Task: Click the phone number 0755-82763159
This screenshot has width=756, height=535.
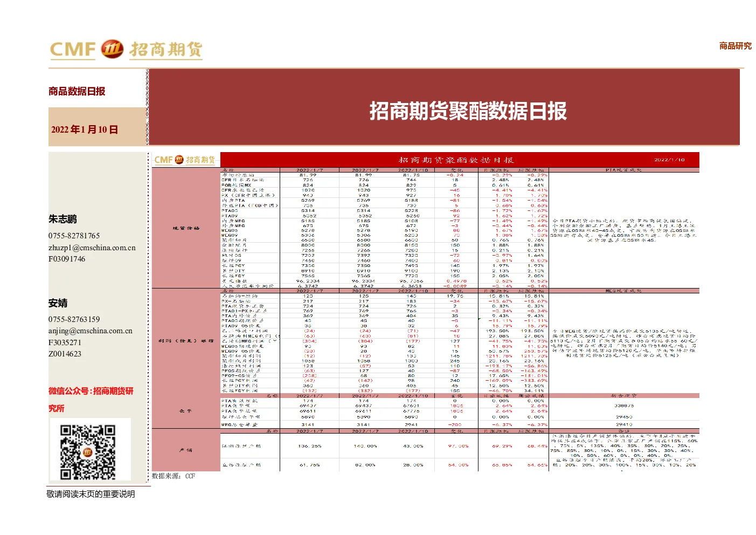Action: click(x=74, y=319)
